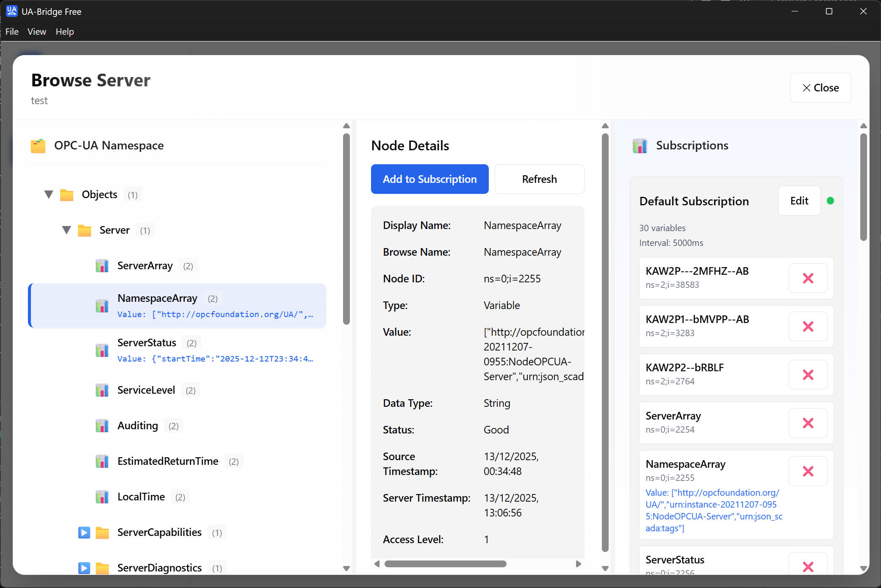
Task: Remove KAW2P---2MFHZ--AB from subscription
Action: point(808,278)
